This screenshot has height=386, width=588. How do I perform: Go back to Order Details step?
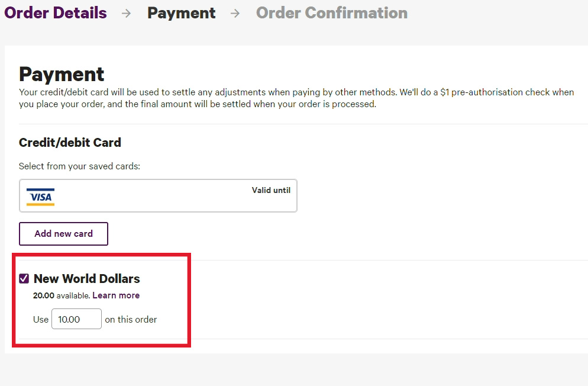point(56,13)
